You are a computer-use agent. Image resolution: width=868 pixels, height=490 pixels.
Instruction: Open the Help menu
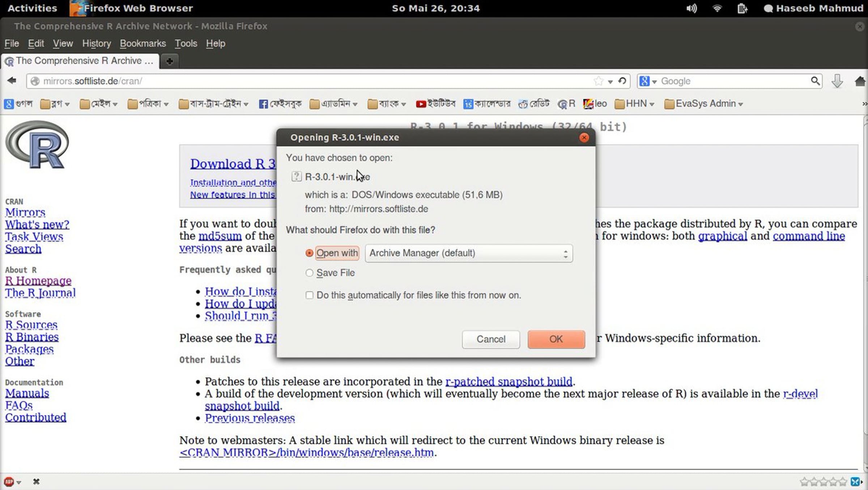(216, 43)
